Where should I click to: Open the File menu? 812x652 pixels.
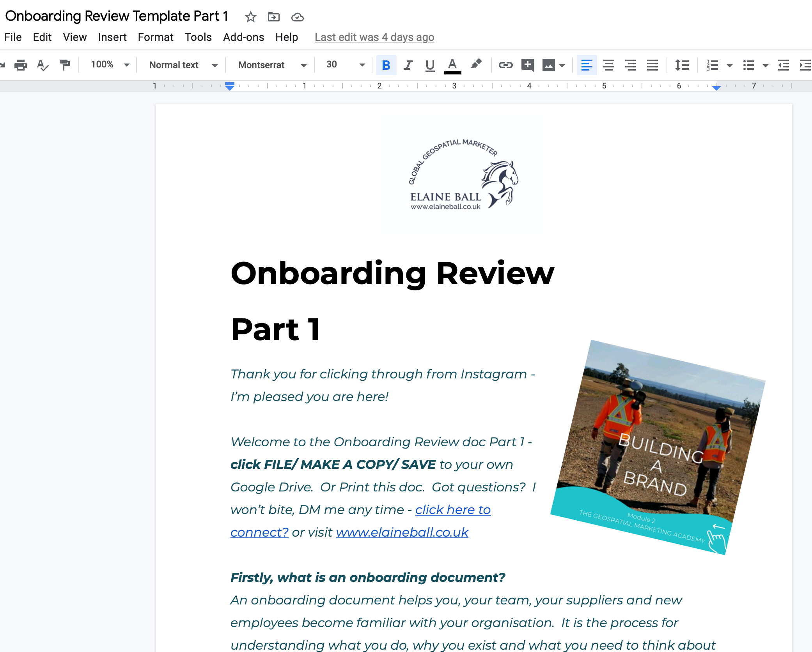(13, 37)
